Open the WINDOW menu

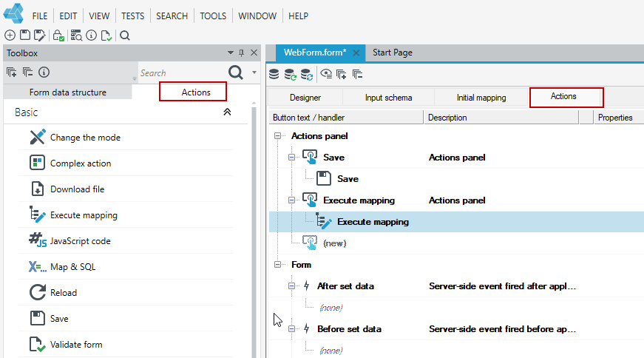[x=257, y=16]
